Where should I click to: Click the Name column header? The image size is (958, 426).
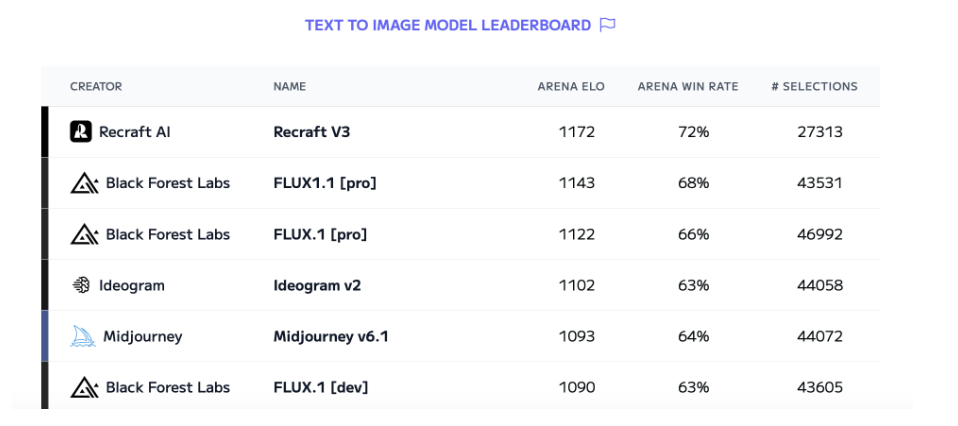[290, 87]
